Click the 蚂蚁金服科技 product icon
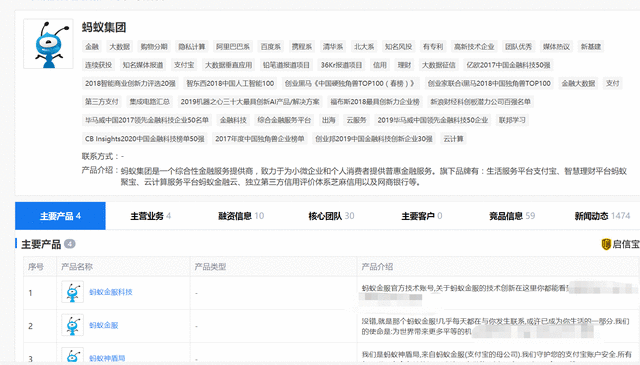640x365 pixels. (73, 292)
